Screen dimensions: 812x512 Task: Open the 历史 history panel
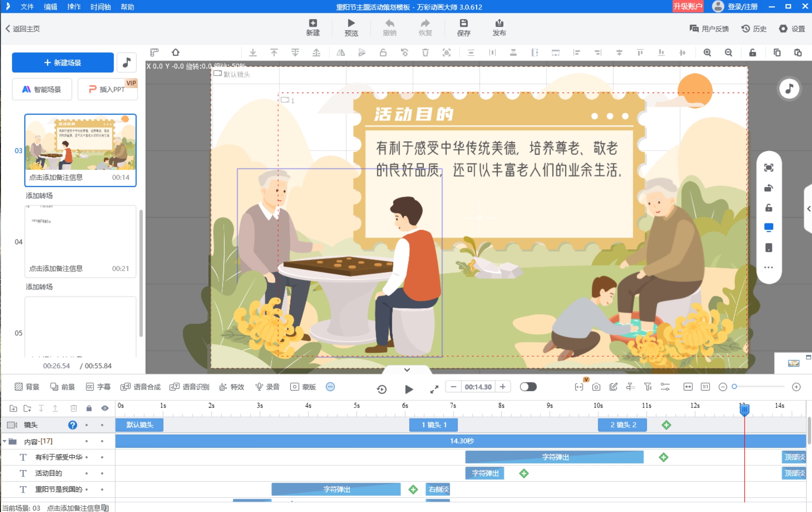(754, 28)
